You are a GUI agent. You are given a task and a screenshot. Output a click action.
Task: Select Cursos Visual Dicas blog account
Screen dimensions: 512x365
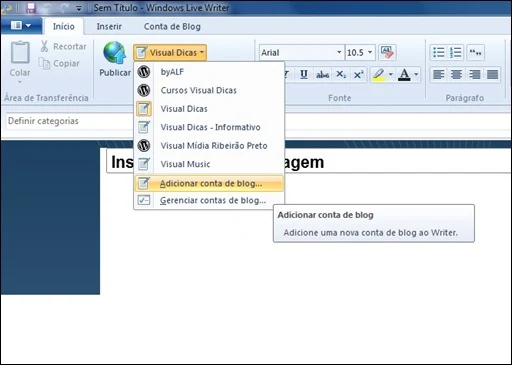coord(209,90)
